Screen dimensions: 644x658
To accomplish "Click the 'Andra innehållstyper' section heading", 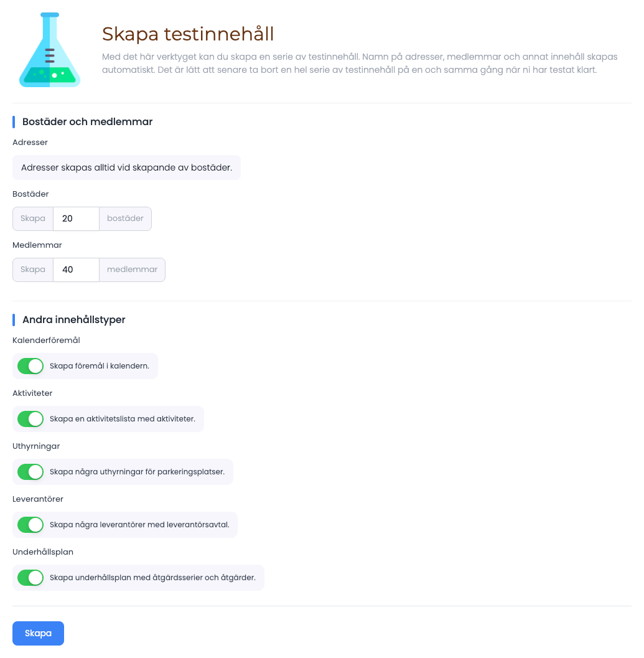I will tap(74, 320).
